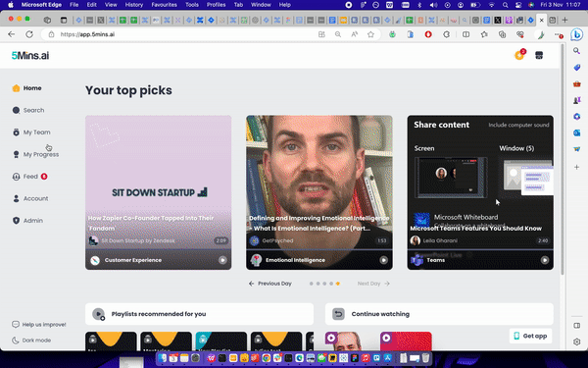
Task: Click Next Day link
Action: pyautogui.click(x=373, y=284)
